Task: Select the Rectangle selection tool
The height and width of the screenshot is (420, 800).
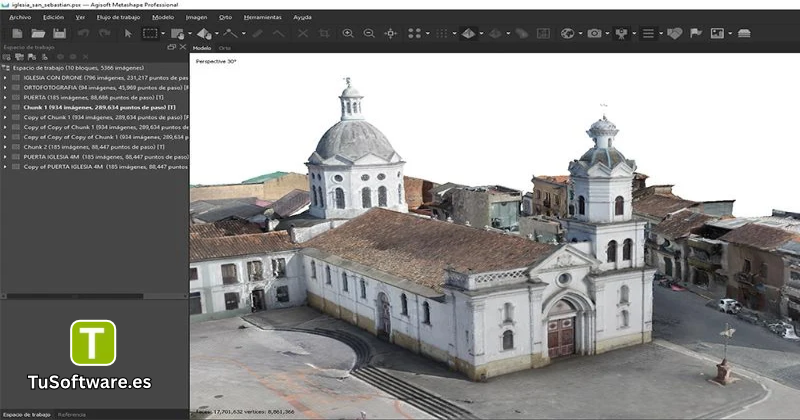Action: pyautogui.click(x=150, y=33)
